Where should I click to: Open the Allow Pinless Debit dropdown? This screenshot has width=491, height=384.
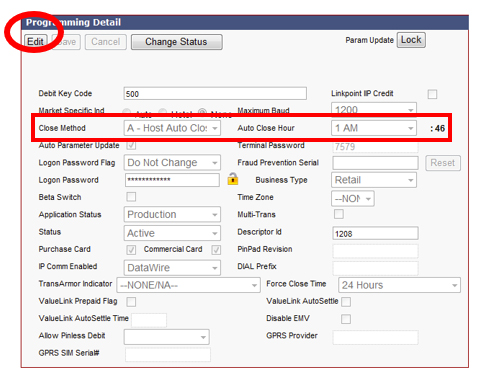click(167, 337)
